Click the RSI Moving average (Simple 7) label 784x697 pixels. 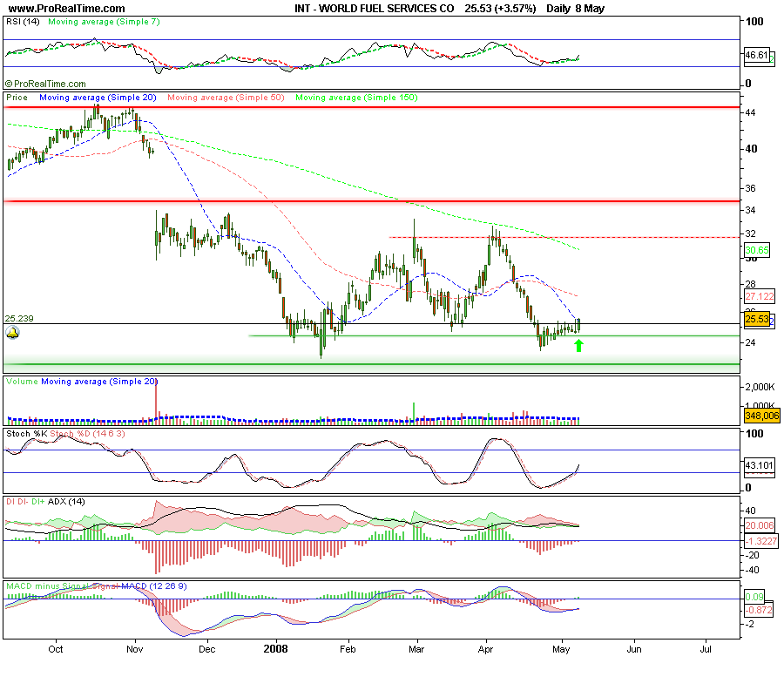pos(104,22)
